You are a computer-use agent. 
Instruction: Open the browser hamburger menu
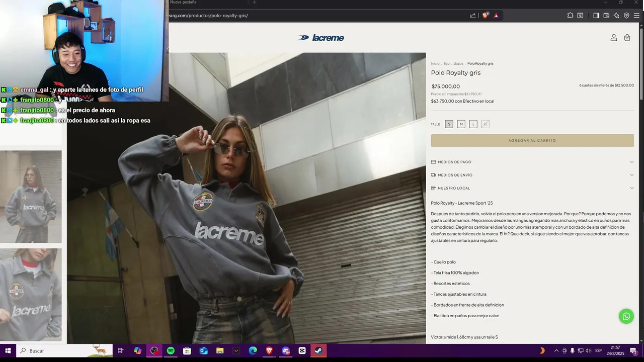pos(636,16)
